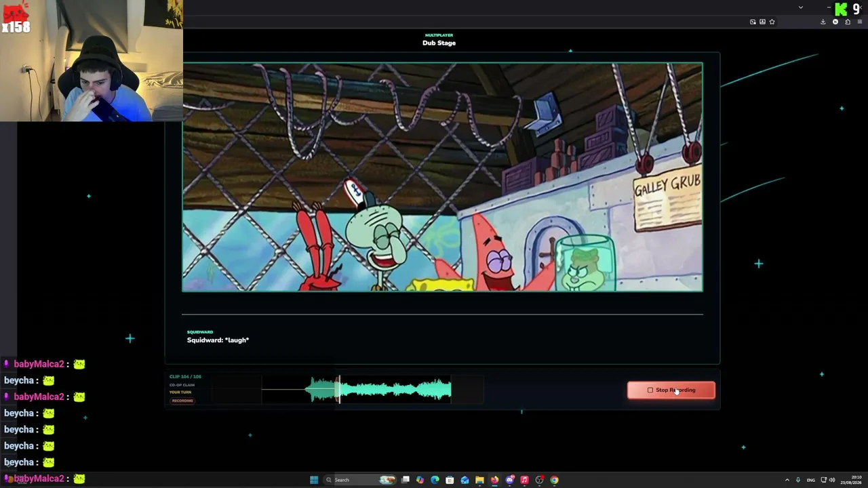Launch Copilot from the taskbar

pyautogui.click(x=420, y=480)
